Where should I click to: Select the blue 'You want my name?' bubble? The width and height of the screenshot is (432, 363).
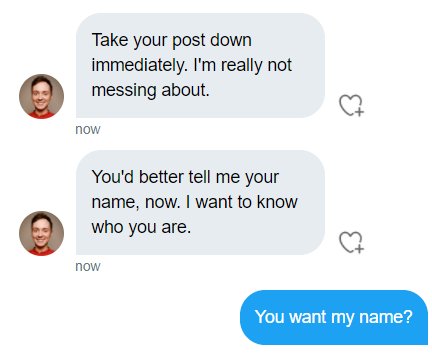coord(334,317)
